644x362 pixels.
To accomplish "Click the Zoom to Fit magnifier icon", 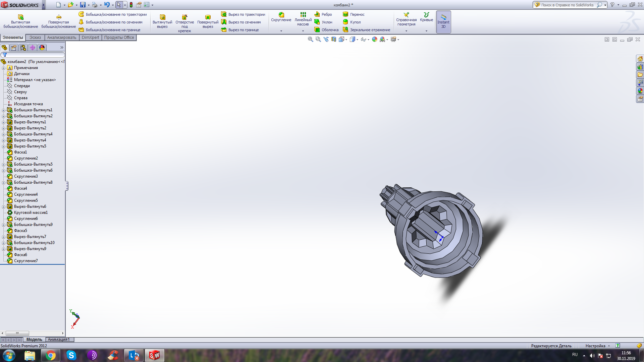I will (311, 39).
